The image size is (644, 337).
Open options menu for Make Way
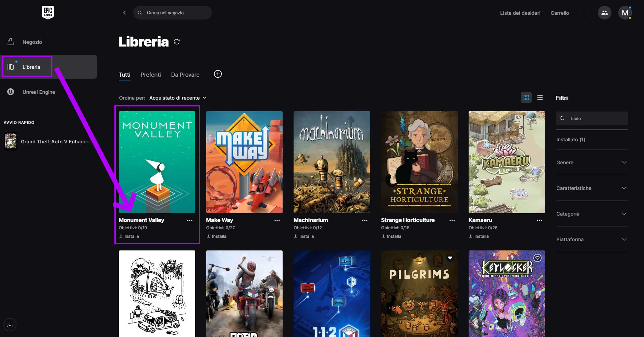click(277, 220)
